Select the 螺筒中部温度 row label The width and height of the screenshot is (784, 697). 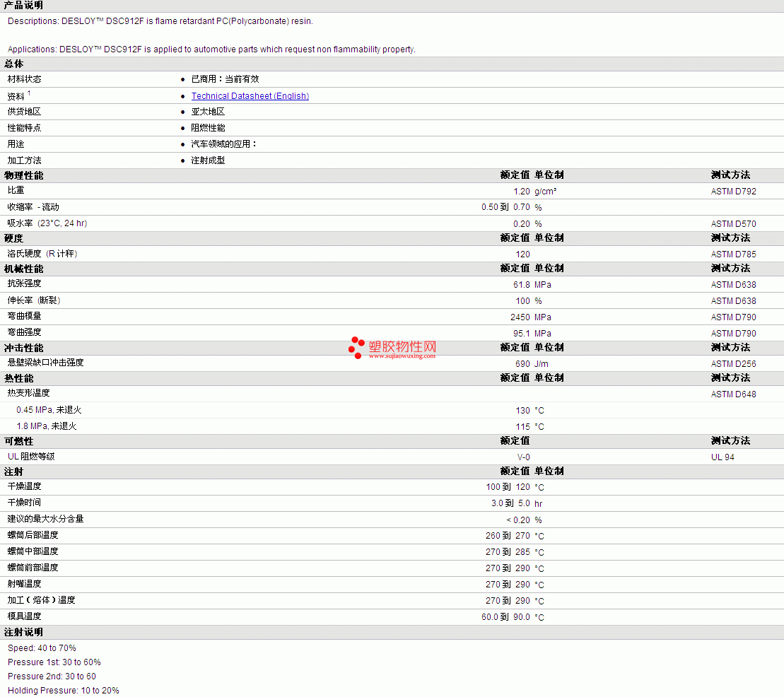pyautogui.click(x=33, y=551)
